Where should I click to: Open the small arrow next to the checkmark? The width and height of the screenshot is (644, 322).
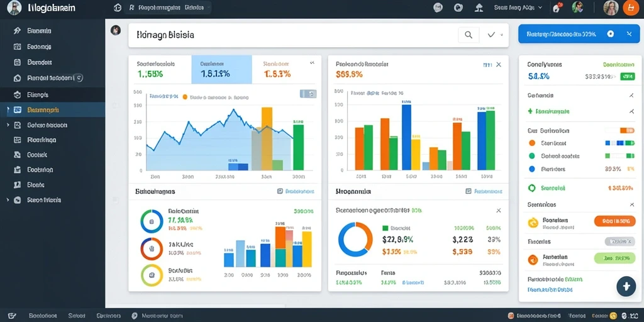[x=501, y=35]
